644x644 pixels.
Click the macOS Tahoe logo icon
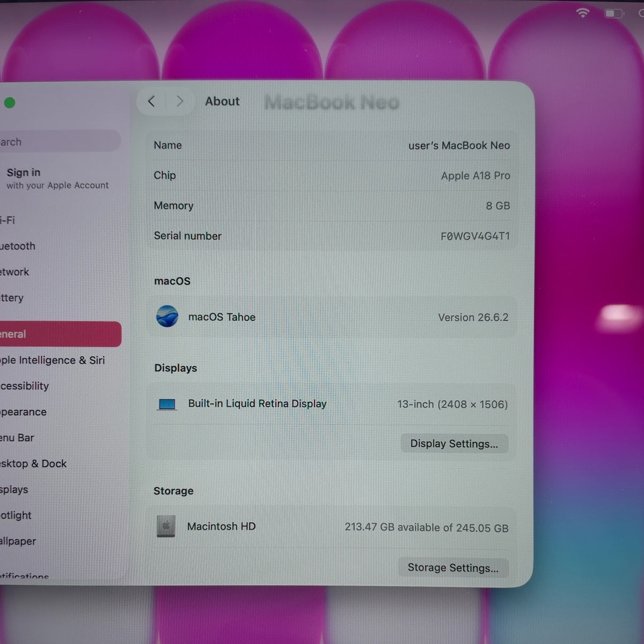coord(167,316)
